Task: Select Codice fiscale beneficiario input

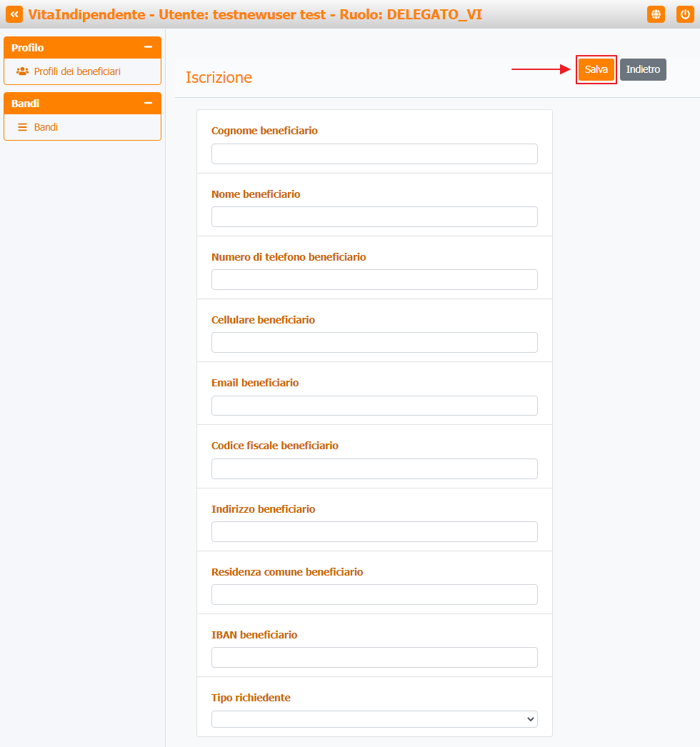Action: click(374, 468)
